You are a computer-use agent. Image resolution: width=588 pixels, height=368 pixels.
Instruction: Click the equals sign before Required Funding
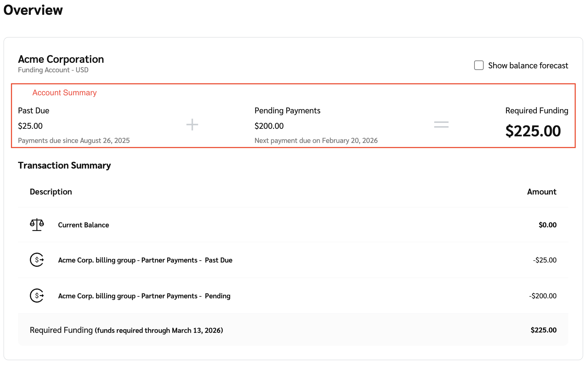441,125
